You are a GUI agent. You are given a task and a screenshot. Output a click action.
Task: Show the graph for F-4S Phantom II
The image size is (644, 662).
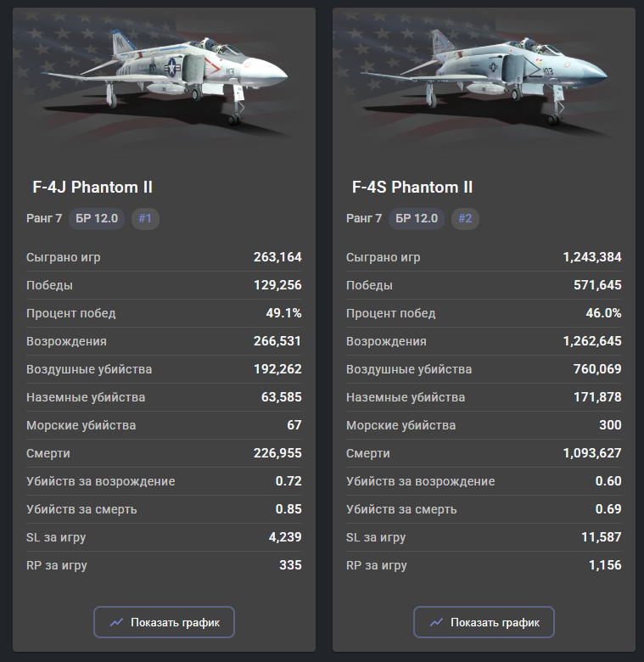[484, 622]
